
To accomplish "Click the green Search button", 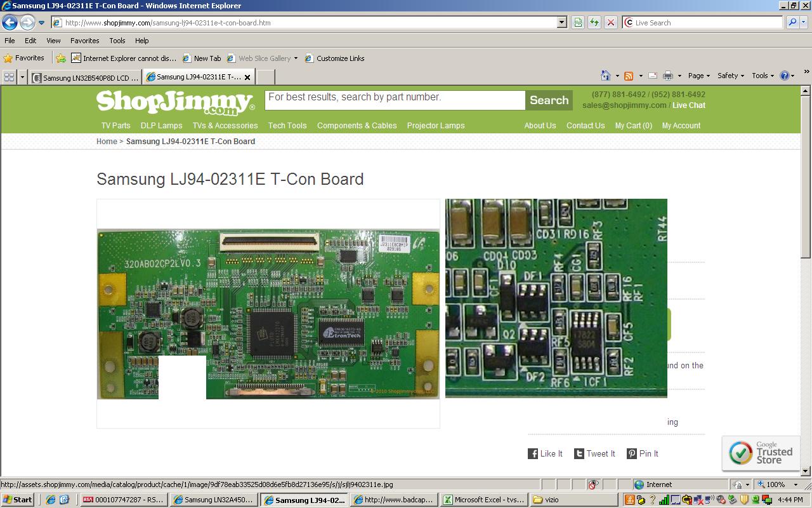I will 549,100.
